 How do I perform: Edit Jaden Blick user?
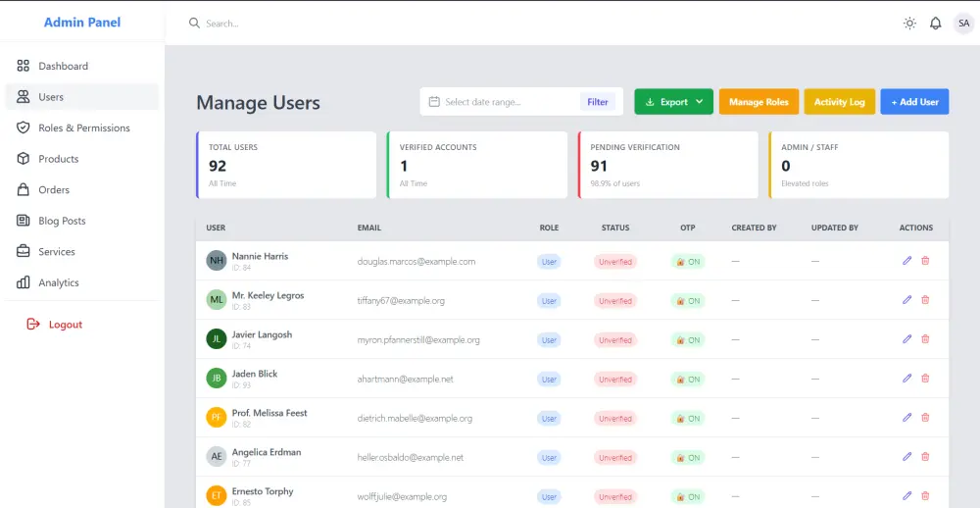(x=906, y=378)
